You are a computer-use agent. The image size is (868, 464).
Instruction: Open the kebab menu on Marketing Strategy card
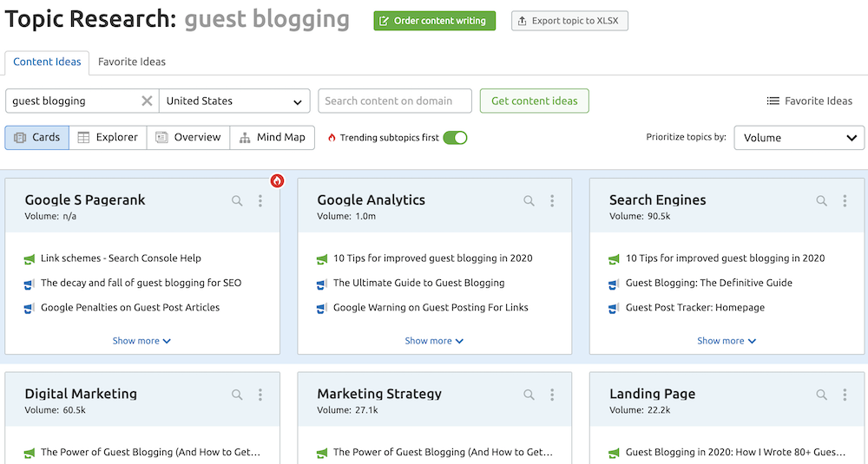point(552,395)
